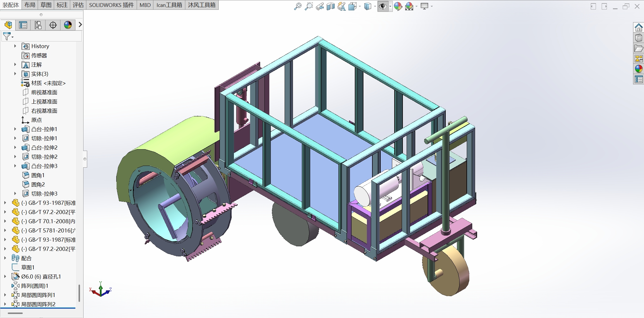Open the Hide/Show Items dropdown arrow
644x318 pixels.
pos(390,6)
